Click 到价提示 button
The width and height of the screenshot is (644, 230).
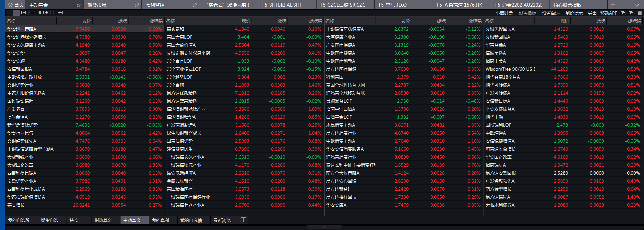coord(574,13)
